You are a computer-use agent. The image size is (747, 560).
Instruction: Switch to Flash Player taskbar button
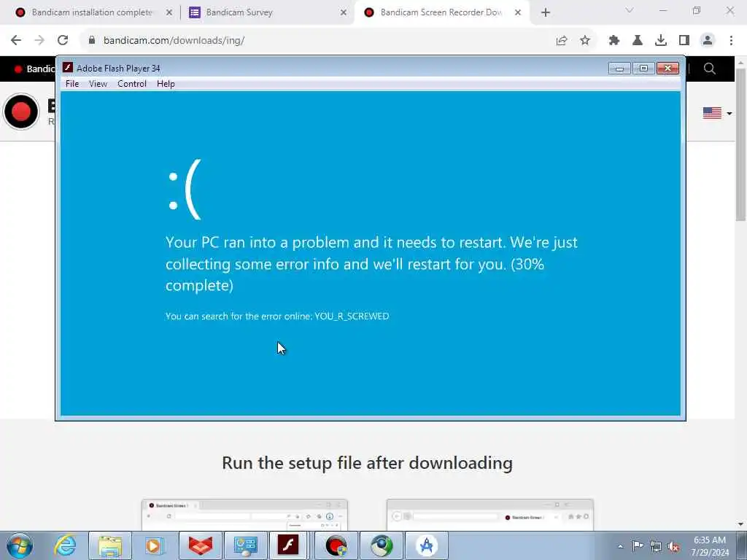click(289, 545)
